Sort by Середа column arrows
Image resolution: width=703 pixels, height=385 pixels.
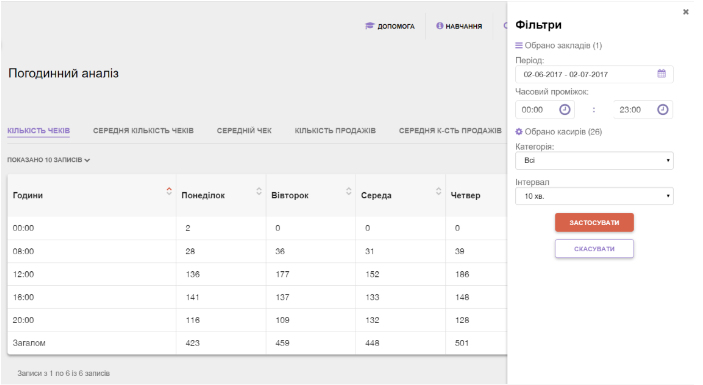tap(438, 191)
